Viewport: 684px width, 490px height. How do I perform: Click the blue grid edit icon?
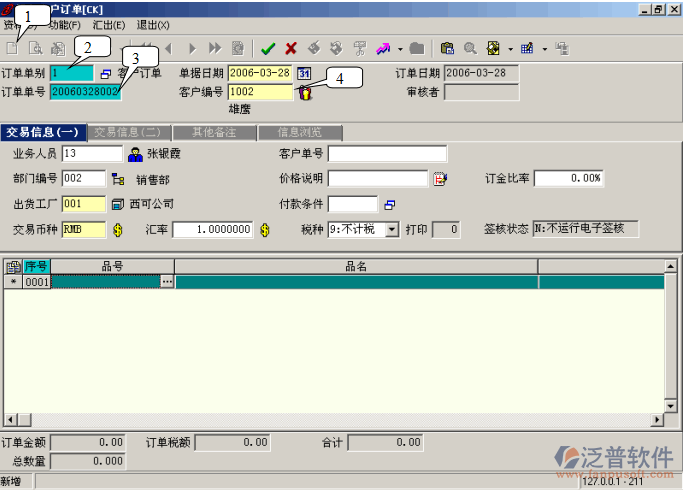(527, 48)
